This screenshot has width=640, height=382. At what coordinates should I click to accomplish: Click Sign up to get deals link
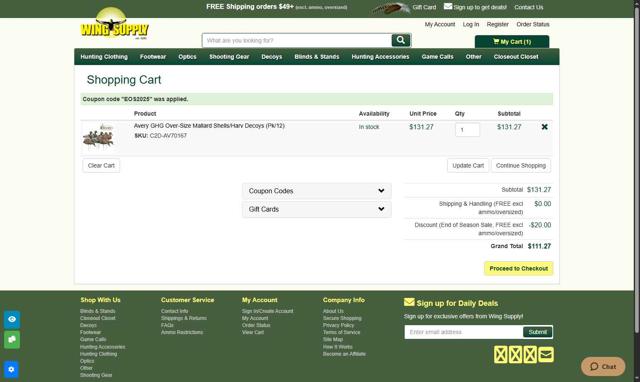pos(480,7)
